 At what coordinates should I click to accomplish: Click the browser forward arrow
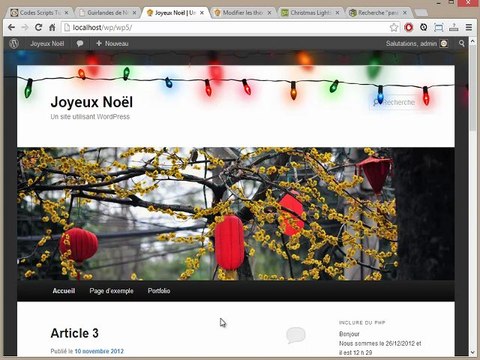click(25, 27)
